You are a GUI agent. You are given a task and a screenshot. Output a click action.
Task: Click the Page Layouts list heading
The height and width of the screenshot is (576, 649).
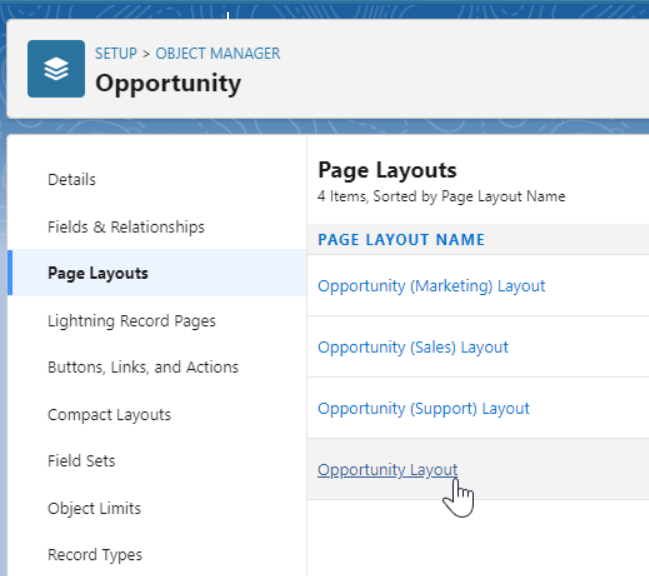(x=387, y=170)
